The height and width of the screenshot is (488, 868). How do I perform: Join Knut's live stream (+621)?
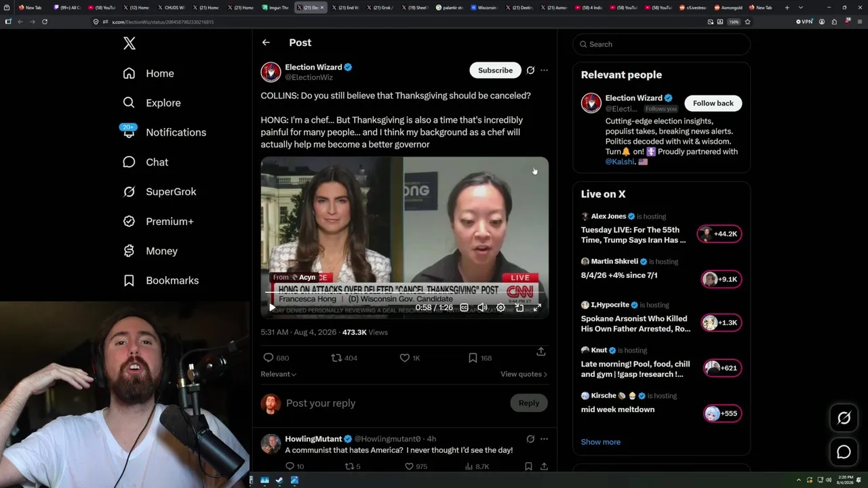(722, 368)
